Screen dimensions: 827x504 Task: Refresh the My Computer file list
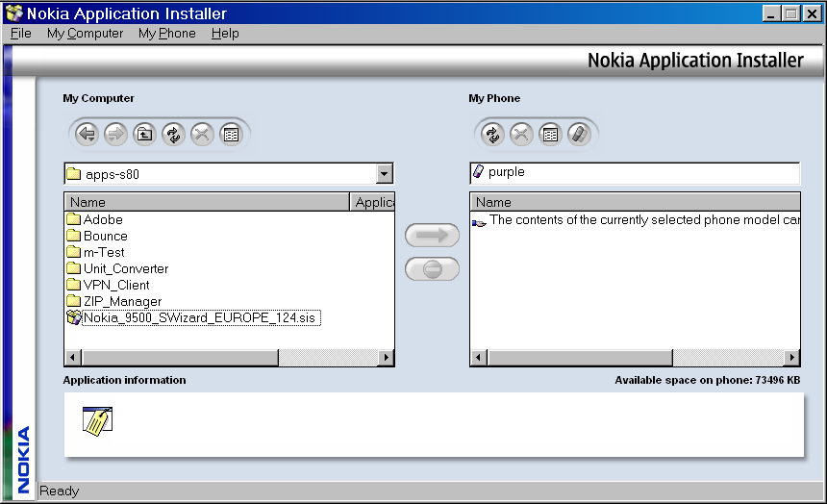[173, 134]
